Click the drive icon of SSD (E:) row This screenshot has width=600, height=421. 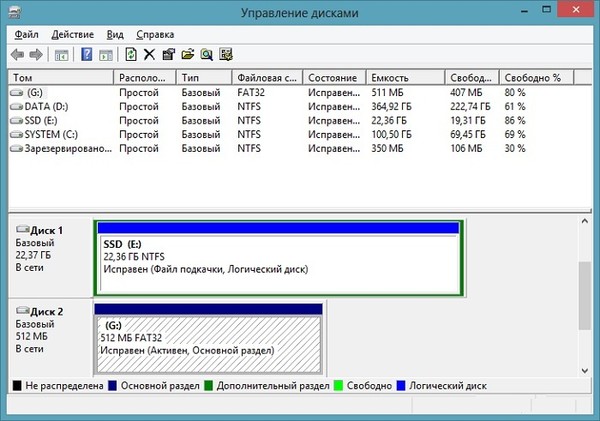(16, 121)
